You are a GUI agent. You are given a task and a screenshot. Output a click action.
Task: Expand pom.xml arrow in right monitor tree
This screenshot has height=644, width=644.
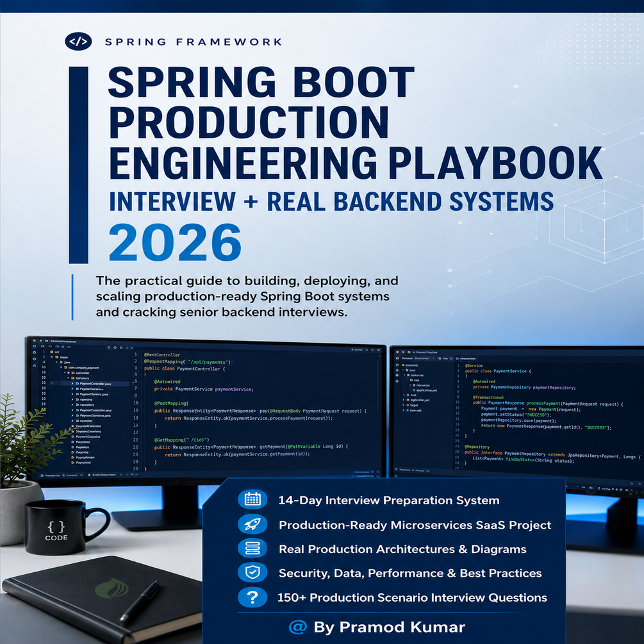click(x=403, y=410)
